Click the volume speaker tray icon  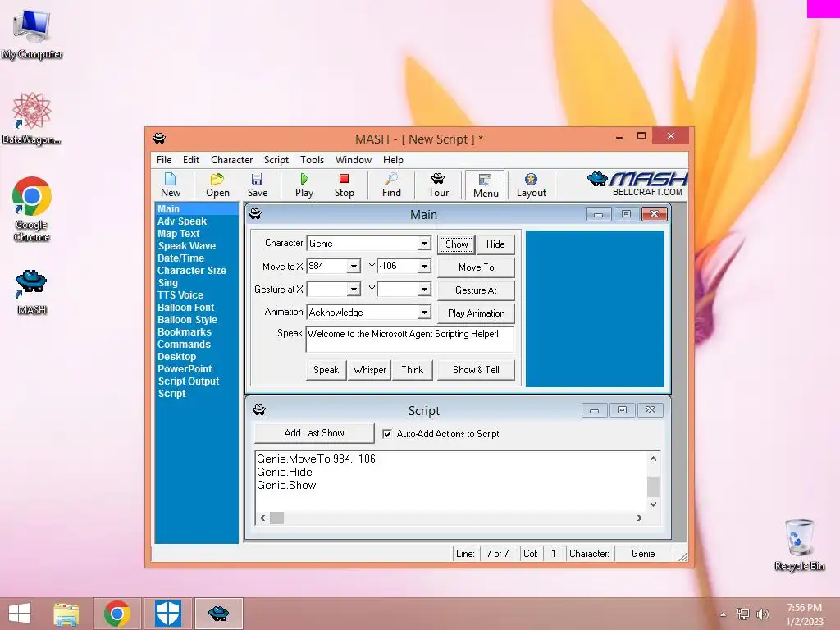(762, 614)
